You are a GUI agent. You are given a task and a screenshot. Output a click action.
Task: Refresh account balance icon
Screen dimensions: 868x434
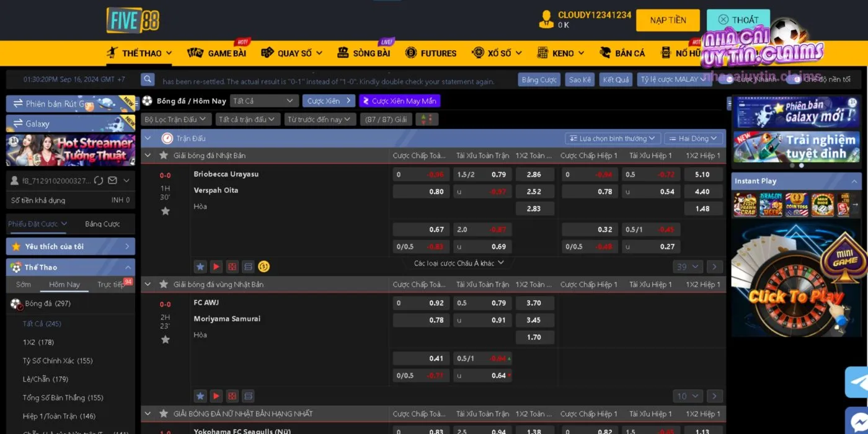click(x=98, y=180)
